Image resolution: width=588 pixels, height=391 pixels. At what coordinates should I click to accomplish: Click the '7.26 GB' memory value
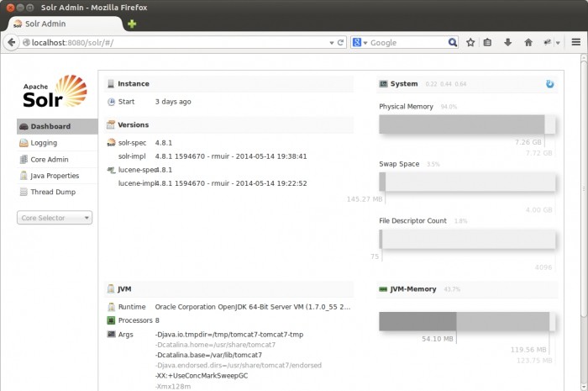click(528, 142)
